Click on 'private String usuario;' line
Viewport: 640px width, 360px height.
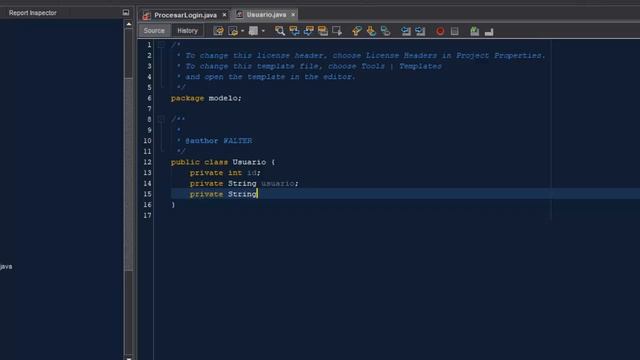[244, 183]
